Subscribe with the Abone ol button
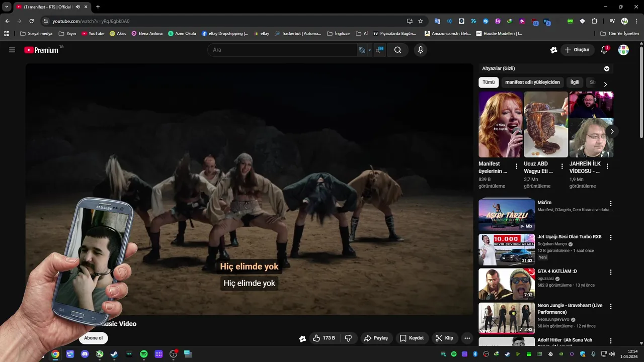The height and width of the screenshot is (362, 644). (94, 338)
